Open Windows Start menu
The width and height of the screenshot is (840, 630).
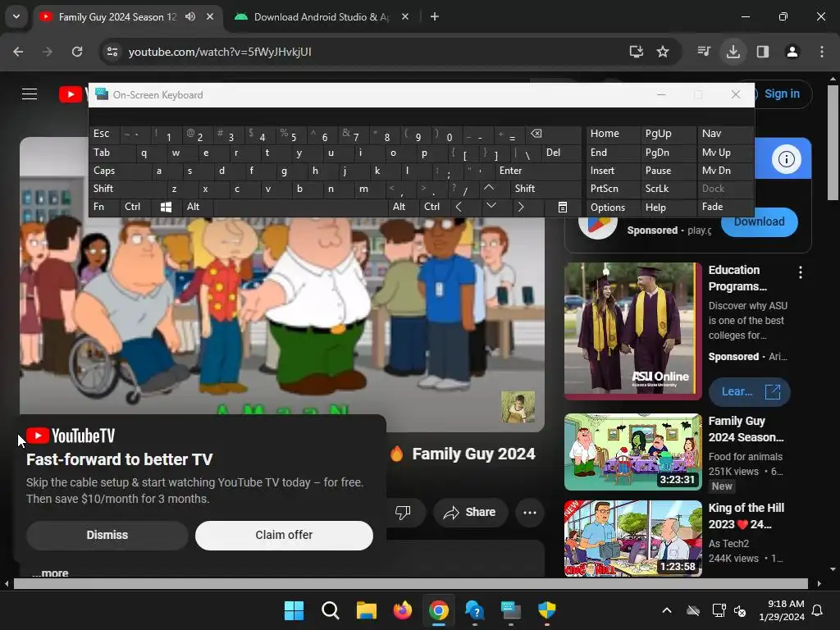[294, 610]
